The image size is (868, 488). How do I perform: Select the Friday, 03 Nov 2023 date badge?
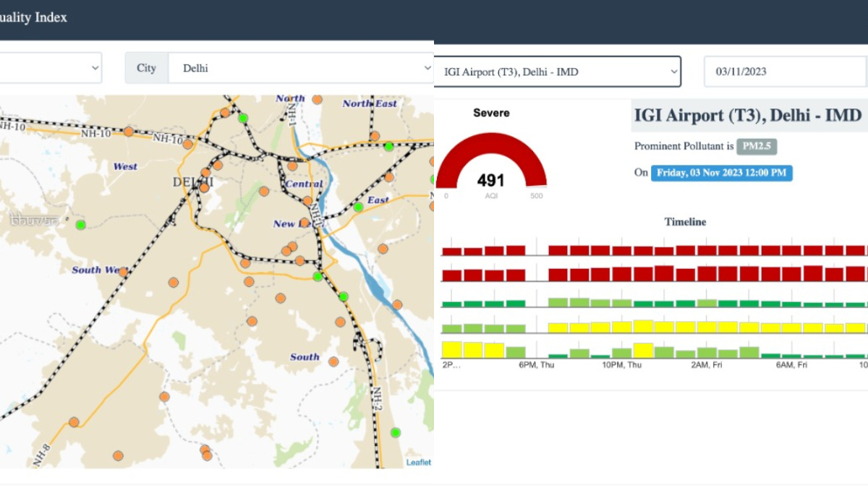coord(721,173)
